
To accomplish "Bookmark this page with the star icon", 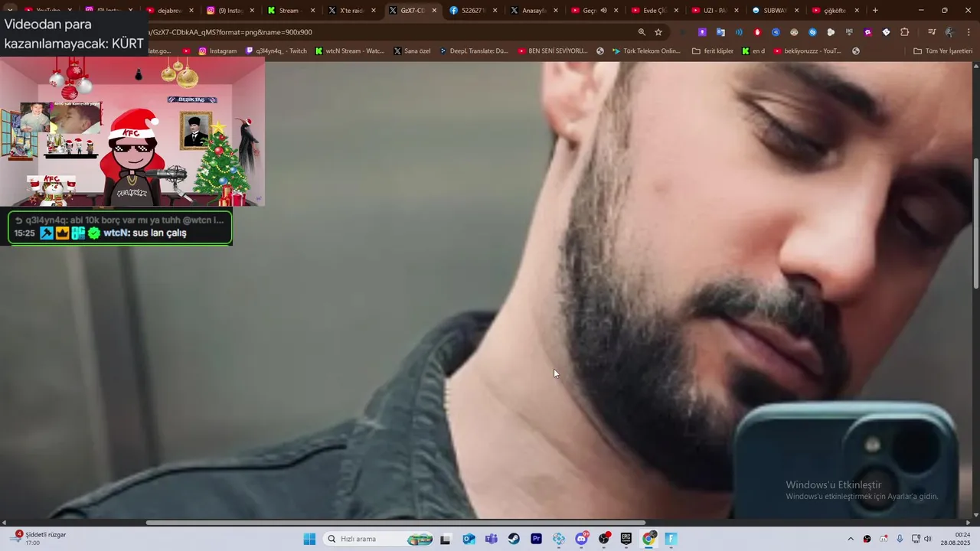I will (x=658, y=32).
